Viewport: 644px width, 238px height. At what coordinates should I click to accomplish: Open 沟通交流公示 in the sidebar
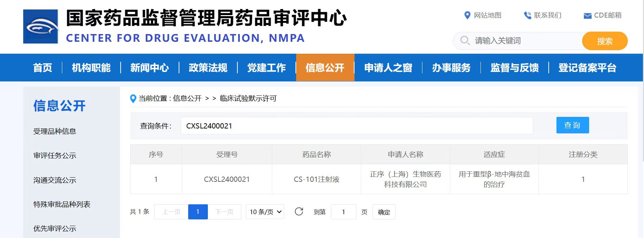click(x=55, y=180)
